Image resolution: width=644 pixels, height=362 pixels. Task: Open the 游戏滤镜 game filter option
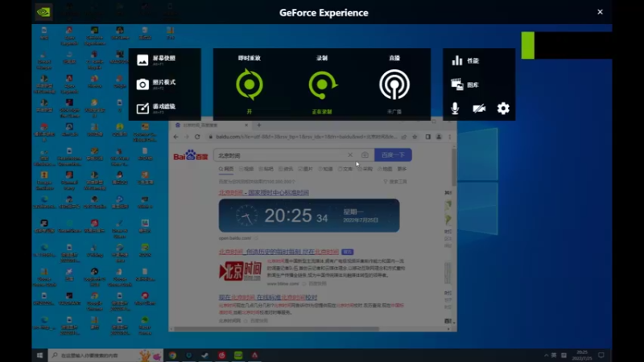(156, 109)
